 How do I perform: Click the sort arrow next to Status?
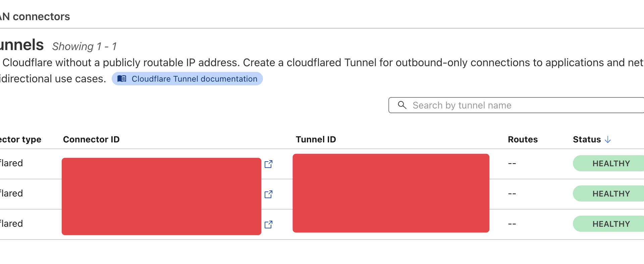608,139
